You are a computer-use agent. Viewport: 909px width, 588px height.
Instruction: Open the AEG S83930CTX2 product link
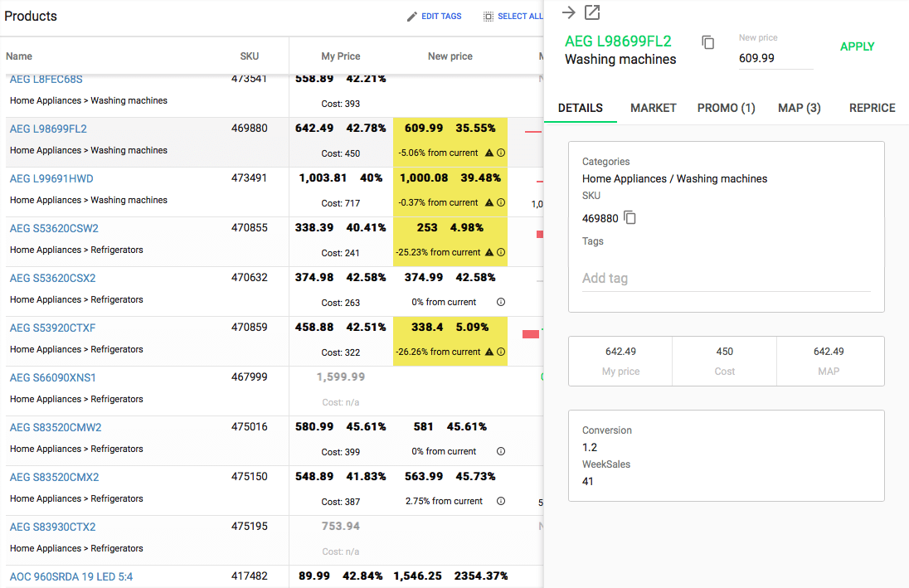[x=53, y=527]
